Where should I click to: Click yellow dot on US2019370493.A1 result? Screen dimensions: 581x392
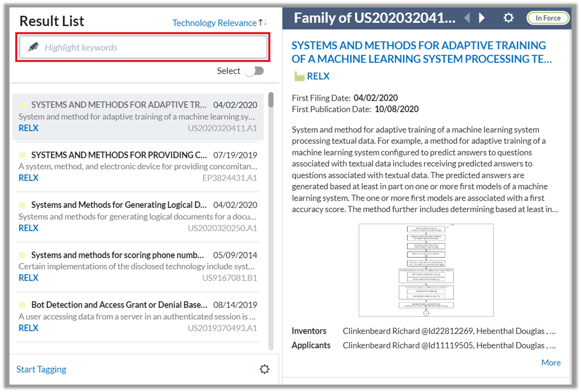click(22, 305)
